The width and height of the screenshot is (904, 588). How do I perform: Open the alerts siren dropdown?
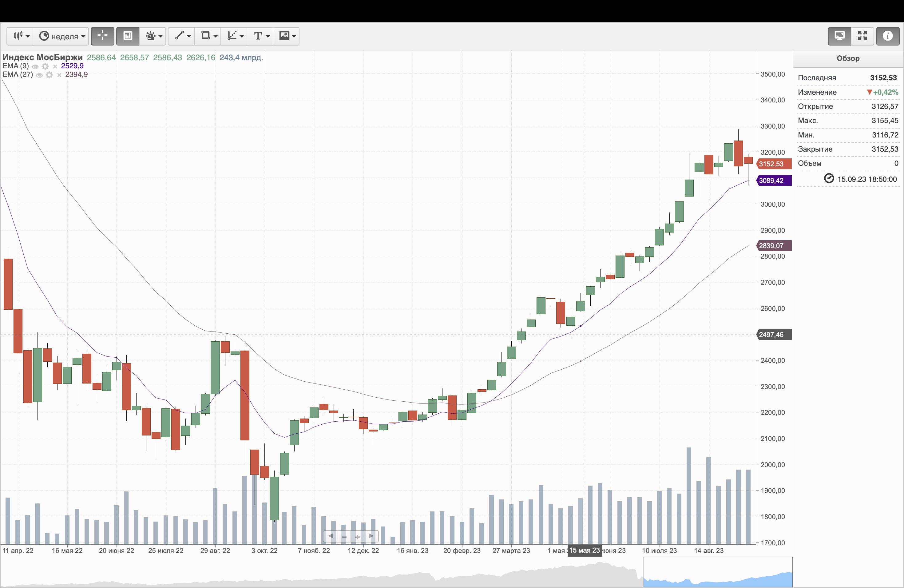tap(153, 36)
